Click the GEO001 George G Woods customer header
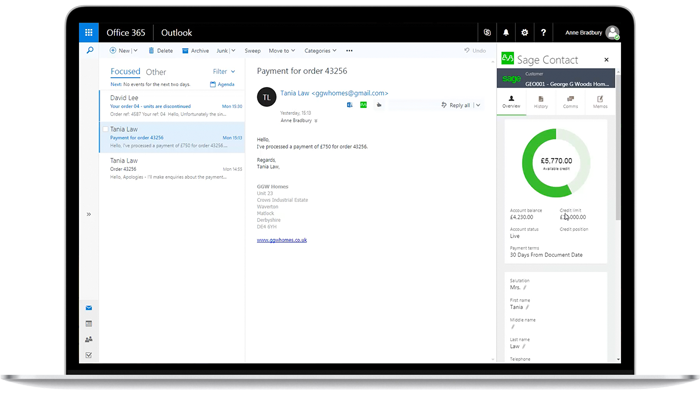This screenshot has width=700, height=394. click(556, 79)
